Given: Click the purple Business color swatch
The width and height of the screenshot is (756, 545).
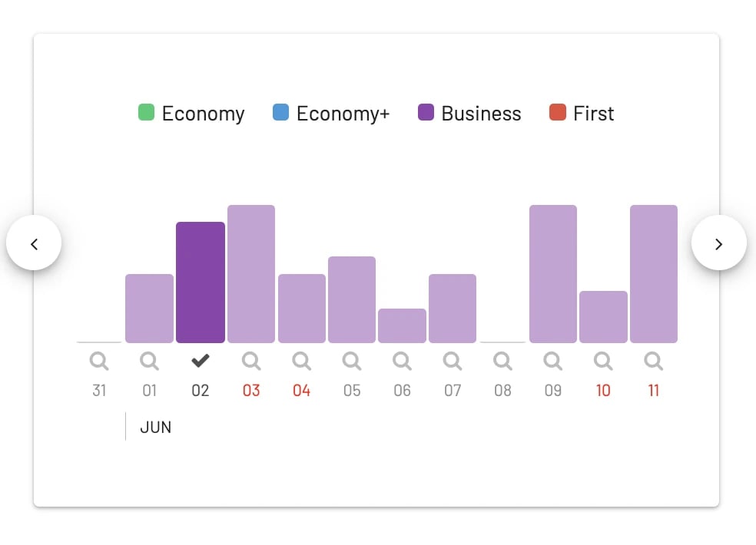Looking at the screenshot, I should (426, 112).
